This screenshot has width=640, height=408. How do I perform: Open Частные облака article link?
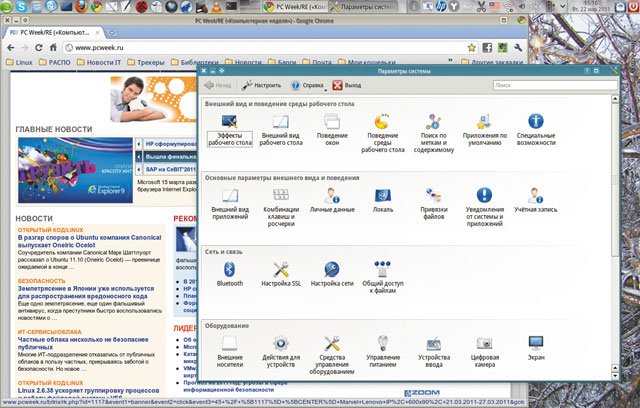tap(83, 343)
